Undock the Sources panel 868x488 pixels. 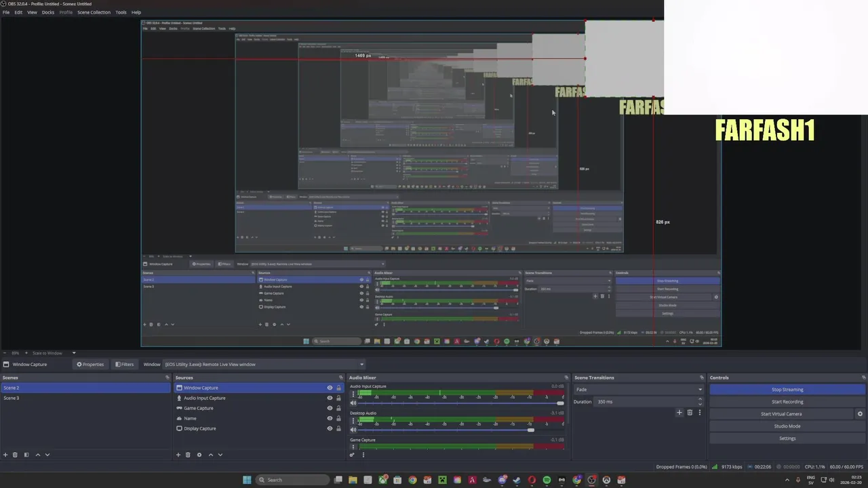click(x=341, y=378)
